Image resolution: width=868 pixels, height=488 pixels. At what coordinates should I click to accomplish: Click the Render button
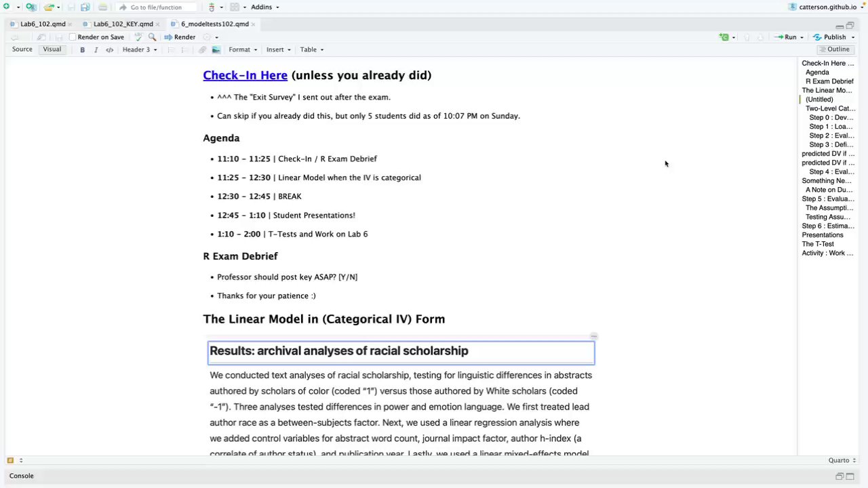point(180,37)
